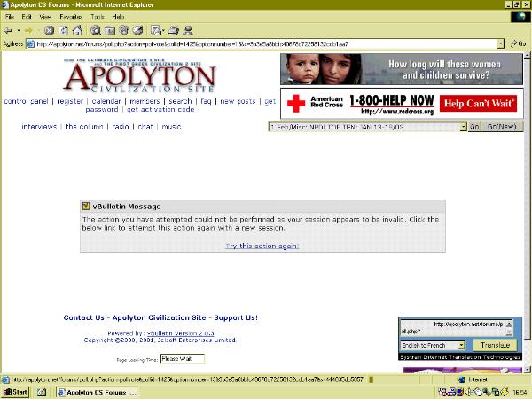Image resolution: width=532 pixels, height=399 pixels.
Task: Open the English to French language dropdown
Action: pos(461,346)
